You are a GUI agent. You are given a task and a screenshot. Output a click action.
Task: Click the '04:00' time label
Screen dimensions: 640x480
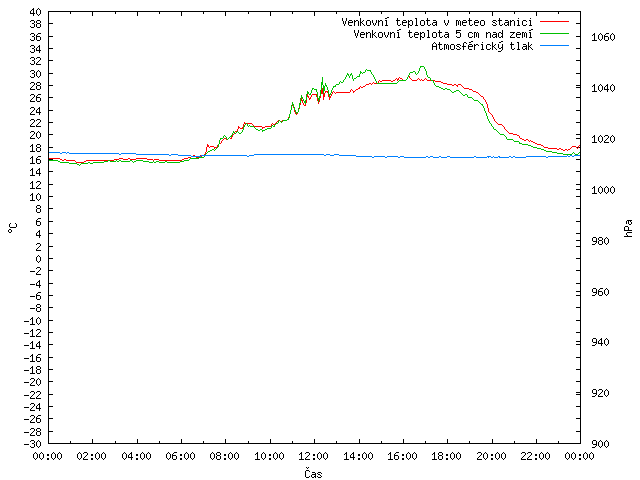(136, 456)
